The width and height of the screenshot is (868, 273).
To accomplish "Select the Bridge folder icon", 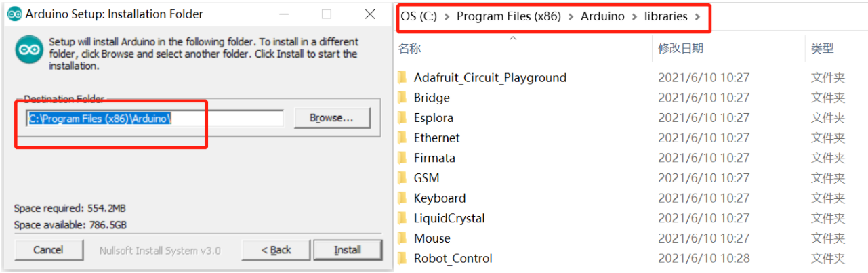I will (402, 98).
